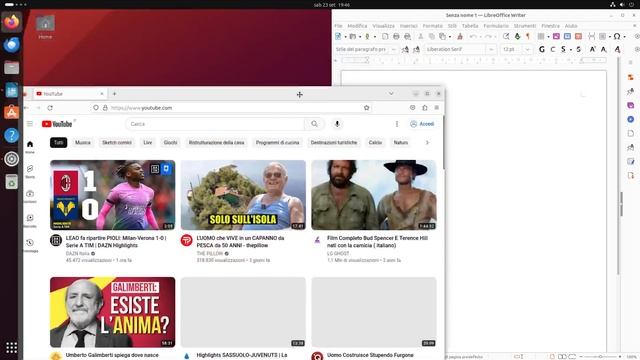Click the YouTube search magnifier button
The image size is (640, 360).
314,124
